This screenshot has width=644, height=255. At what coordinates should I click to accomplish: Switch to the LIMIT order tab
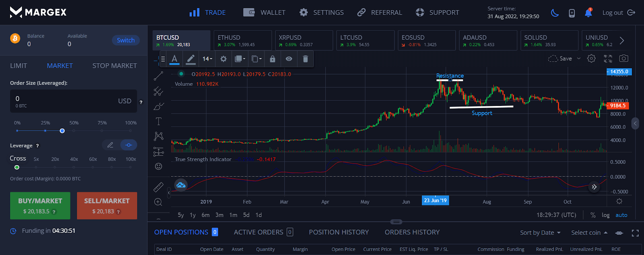[x=19, y=66]
